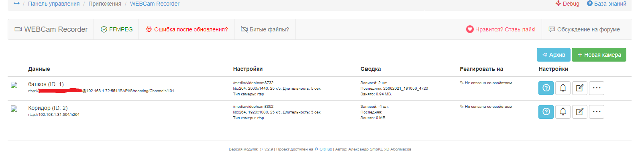Open GitHub link in footer
The width and height of the screenshot is (644, 165).
326,149
